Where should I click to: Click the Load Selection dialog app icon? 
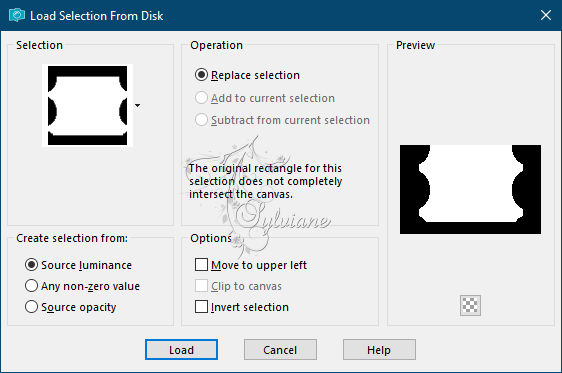click(x=16, y=15)
